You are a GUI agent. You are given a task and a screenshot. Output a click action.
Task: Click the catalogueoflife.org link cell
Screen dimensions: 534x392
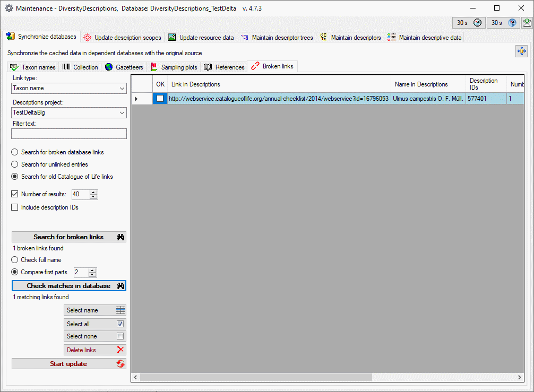tap(279, 99)
